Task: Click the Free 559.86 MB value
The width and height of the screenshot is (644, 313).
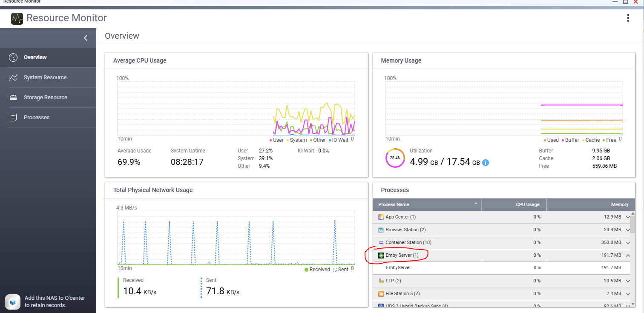Action: pos(604,166)
